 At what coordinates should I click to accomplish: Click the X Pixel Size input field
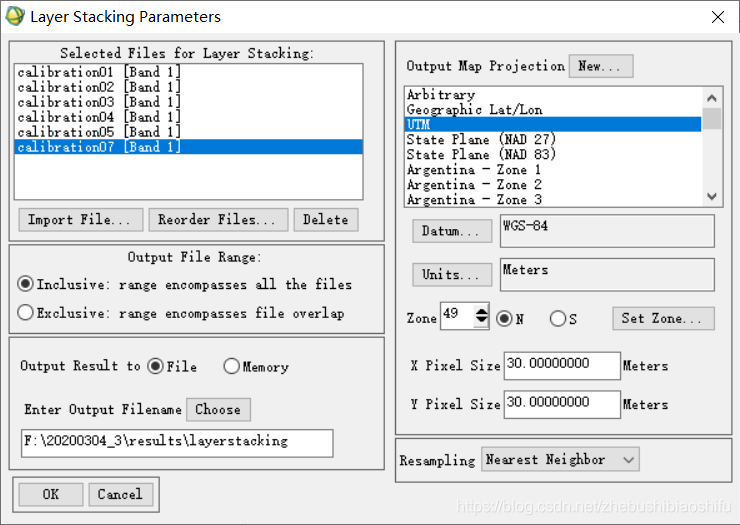point(562,365)
